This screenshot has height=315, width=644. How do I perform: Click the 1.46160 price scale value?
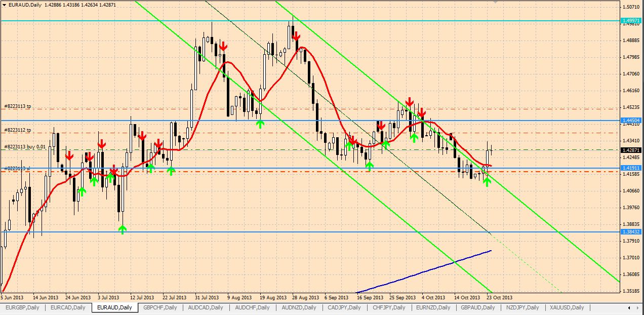(631, 90)
